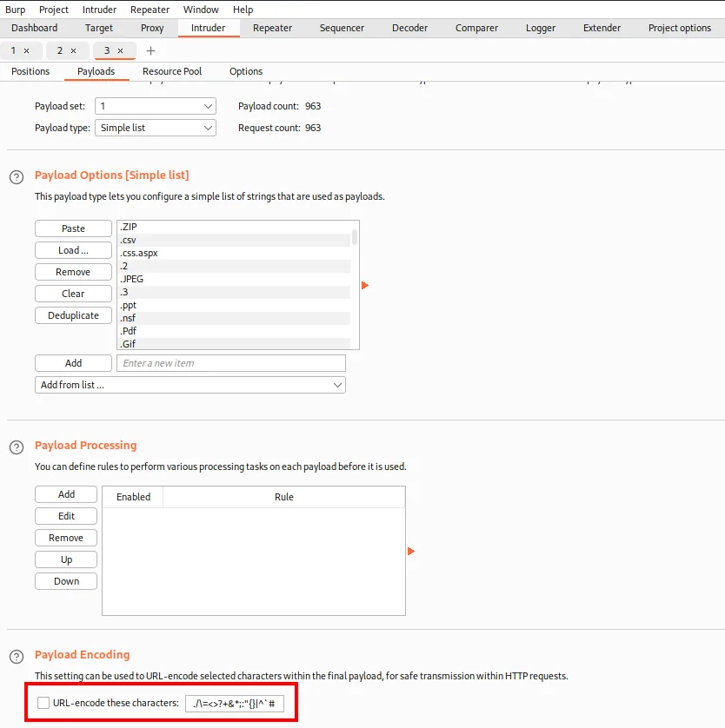Switch to the Comparer tab
Image resolution: width=725 pixels, height=728 pixels.
[x=476, y=28]
